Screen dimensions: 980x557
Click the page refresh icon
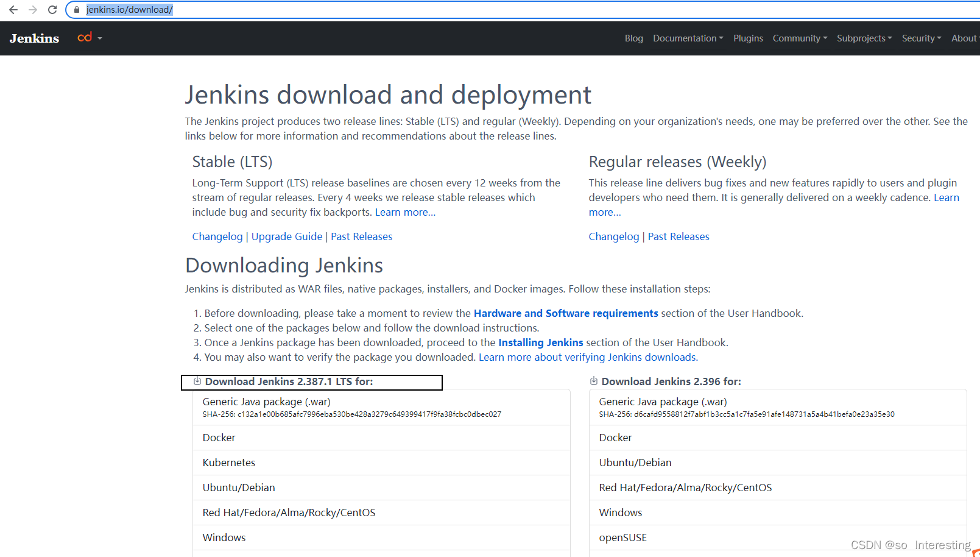(52, 10)
